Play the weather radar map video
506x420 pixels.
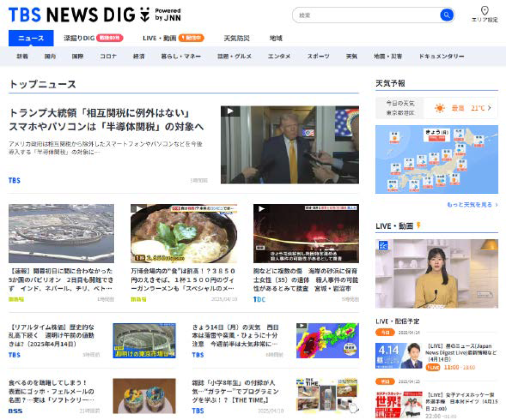coord(327,341)
